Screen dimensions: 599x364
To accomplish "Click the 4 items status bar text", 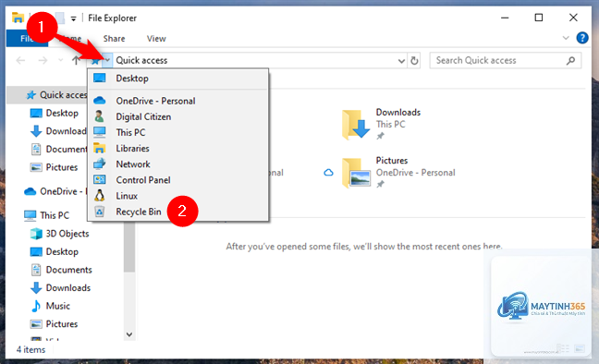I will pos(31,349).
